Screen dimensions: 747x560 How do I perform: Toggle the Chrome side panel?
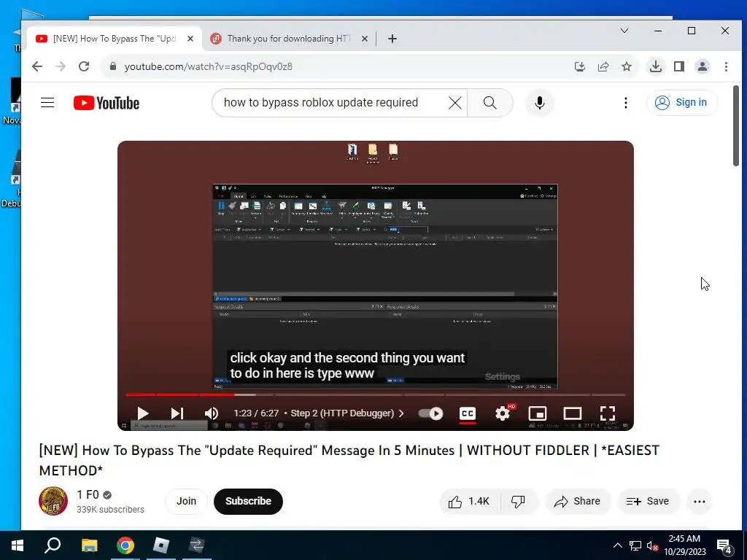[x=679, y=66]
